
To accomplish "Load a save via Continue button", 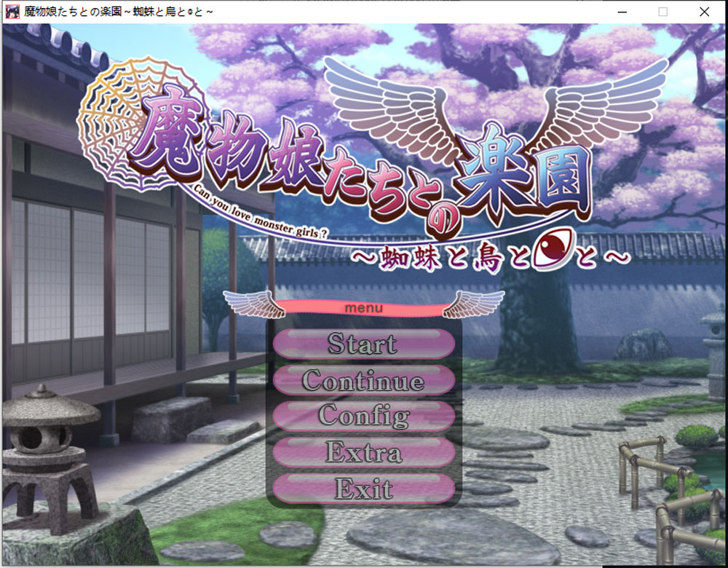I will [363, 380].
